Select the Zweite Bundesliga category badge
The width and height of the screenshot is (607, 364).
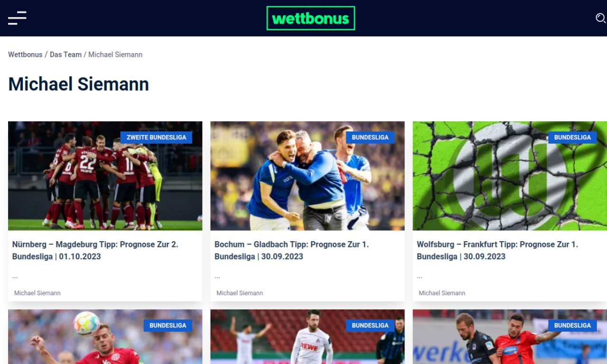(156, 137)
